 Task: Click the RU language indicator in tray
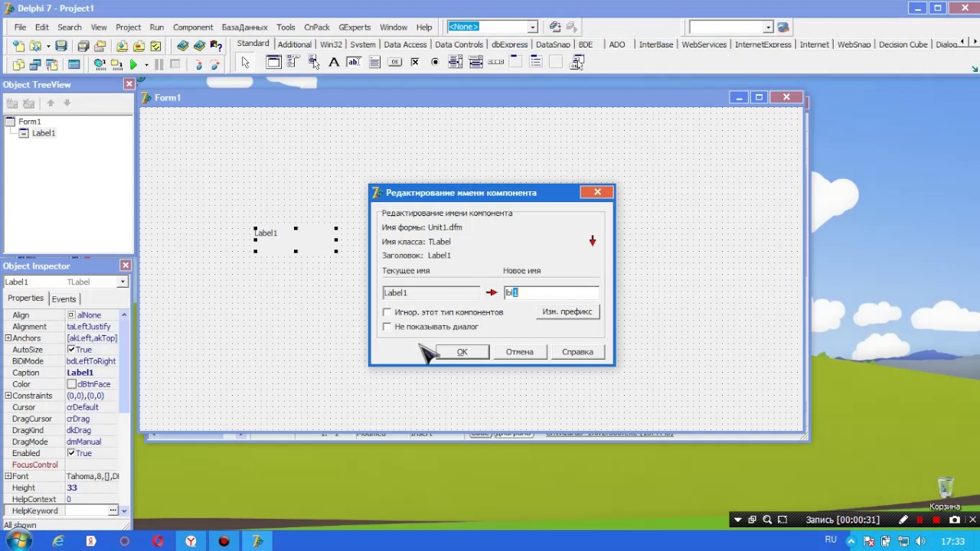(831, 540)
